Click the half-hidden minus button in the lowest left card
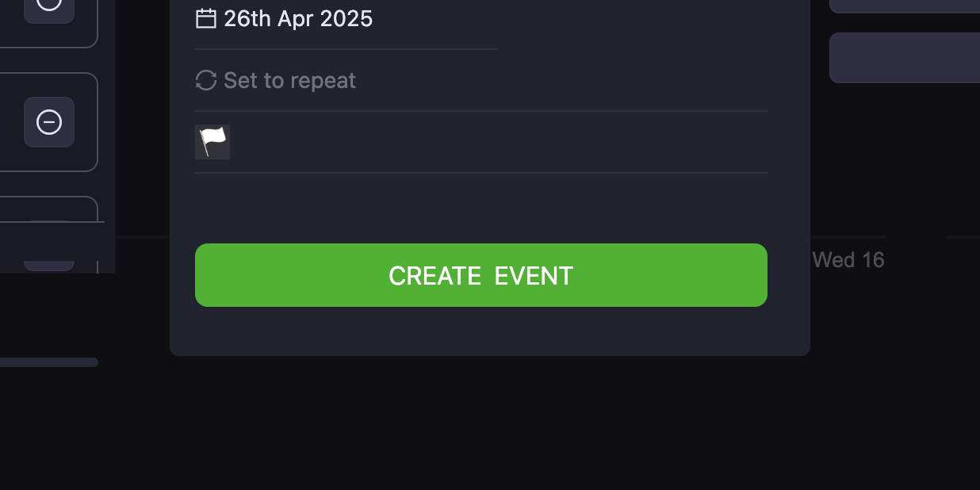Viewport: 980px width, 490px height. coord(49,266)
